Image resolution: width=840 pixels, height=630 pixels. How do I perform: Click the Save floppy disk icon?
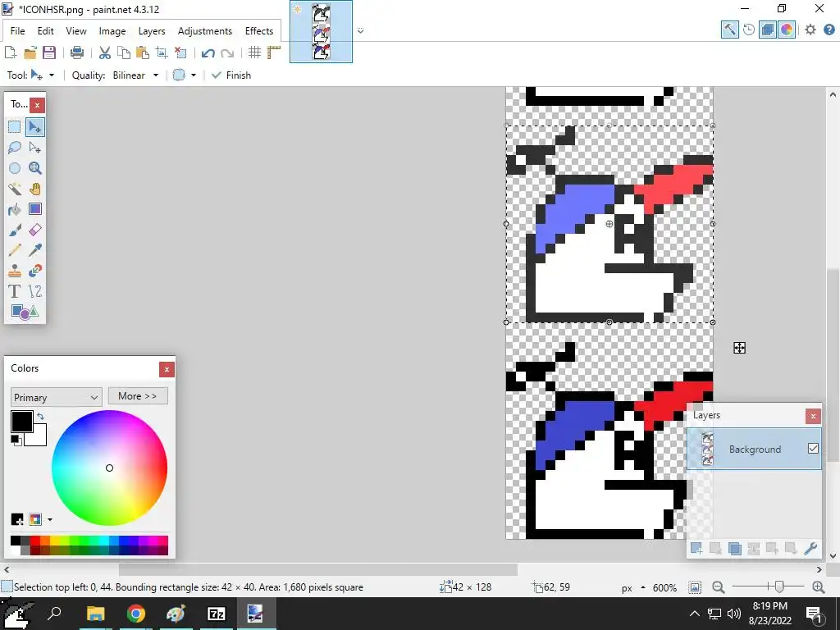coord(49,52)
